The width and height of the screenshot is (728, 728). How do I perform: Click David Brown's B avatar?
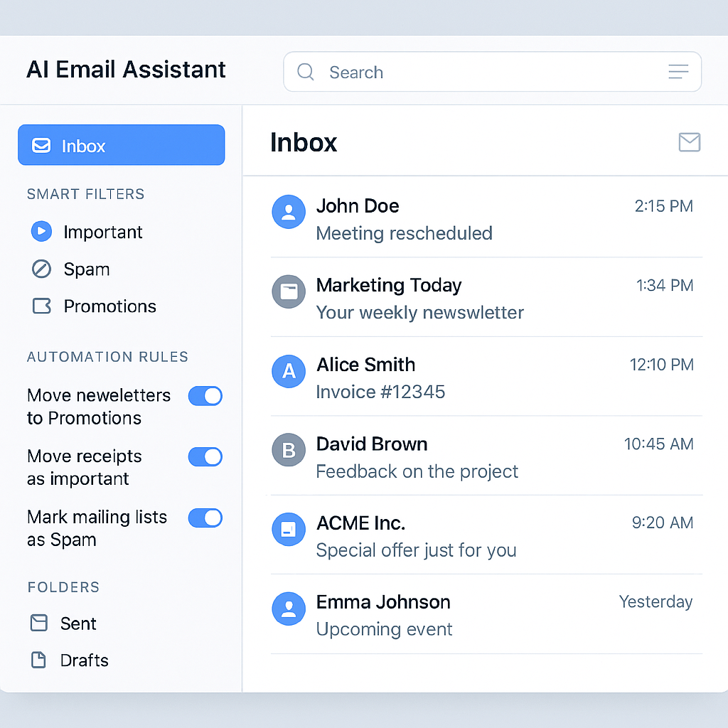coord(289,450)
